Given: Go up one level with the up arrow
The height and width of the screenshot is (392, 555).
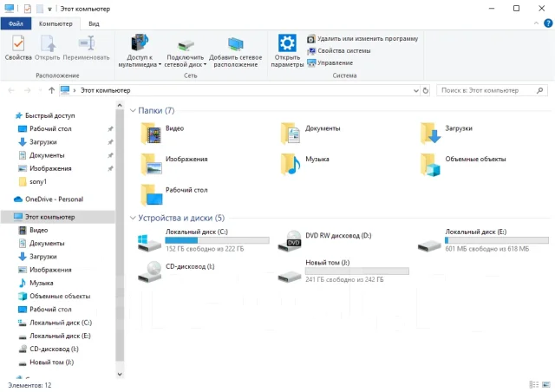Looking at the screenshot, I should coord(52,90).
